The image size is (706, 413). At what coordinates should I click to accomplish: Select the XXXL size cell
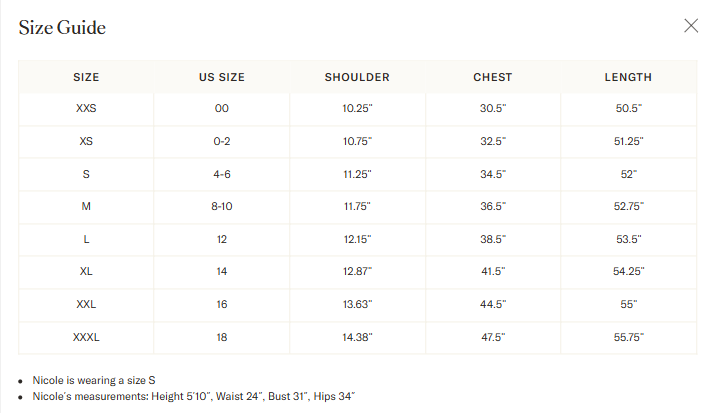[x=86, y=337]
